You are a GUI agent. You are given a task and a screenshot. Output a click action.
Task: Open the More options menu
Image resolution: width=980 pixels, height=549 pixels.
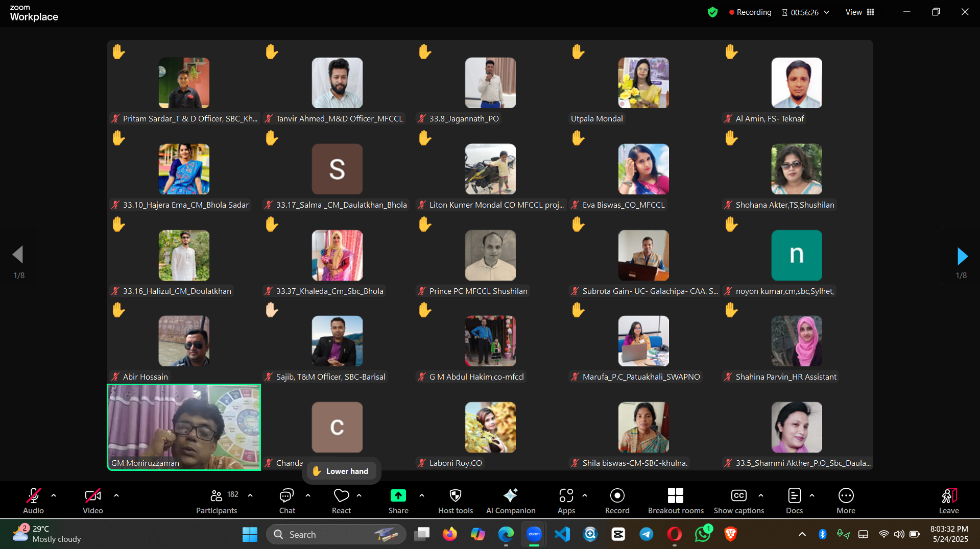tap(846, 501)
